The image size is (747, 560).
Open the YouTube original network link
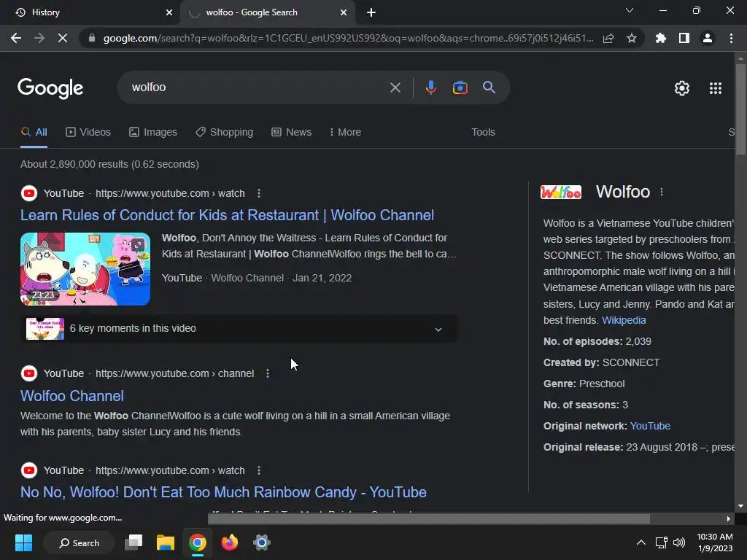650,426
